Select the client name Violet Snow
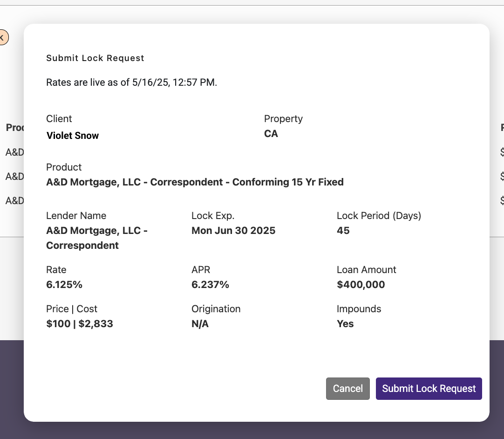Image resolution: width=504 pixels, height=439 pixels. pyautogui.click(x=73, y=136)
